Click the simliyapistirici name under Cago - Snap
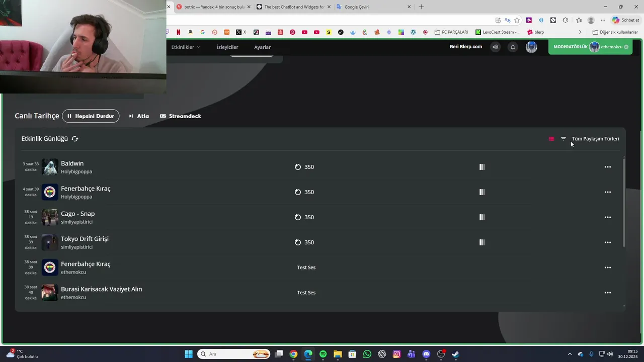 76,222
